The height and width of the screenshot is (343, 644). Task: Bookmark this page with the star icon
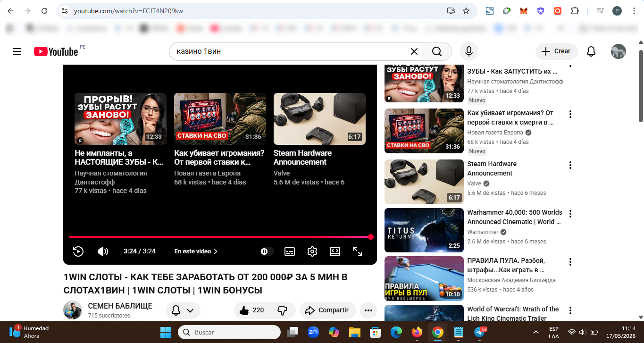[466, 11]
